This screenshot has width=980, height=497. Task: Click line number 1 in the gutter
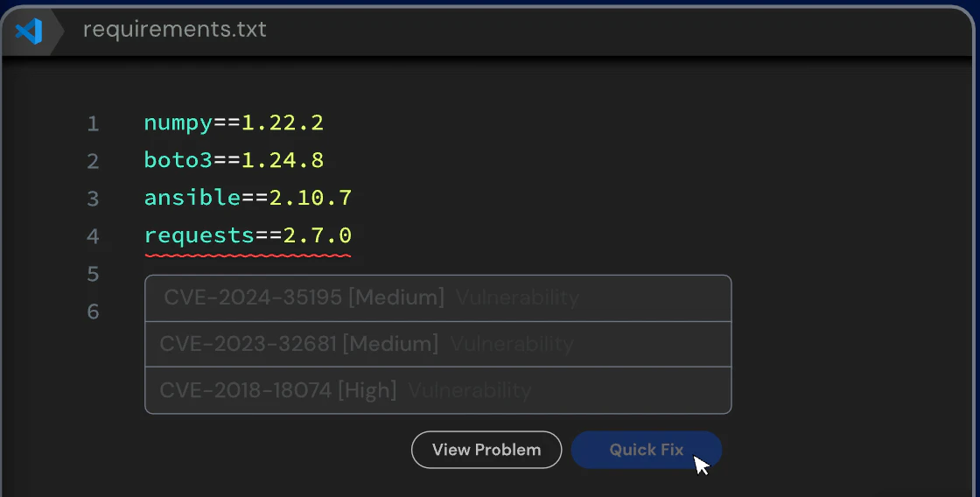tap(93, 123)
